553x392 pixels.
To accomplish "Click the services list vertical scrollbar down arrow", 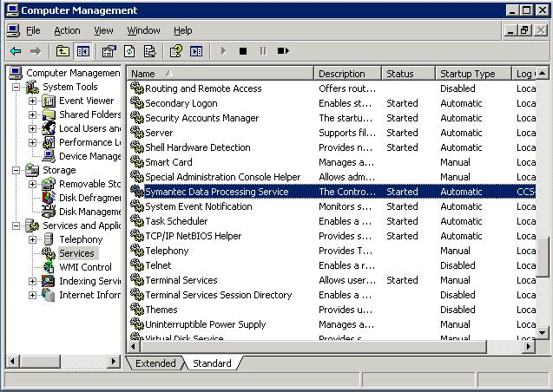I will coord(543,332).
